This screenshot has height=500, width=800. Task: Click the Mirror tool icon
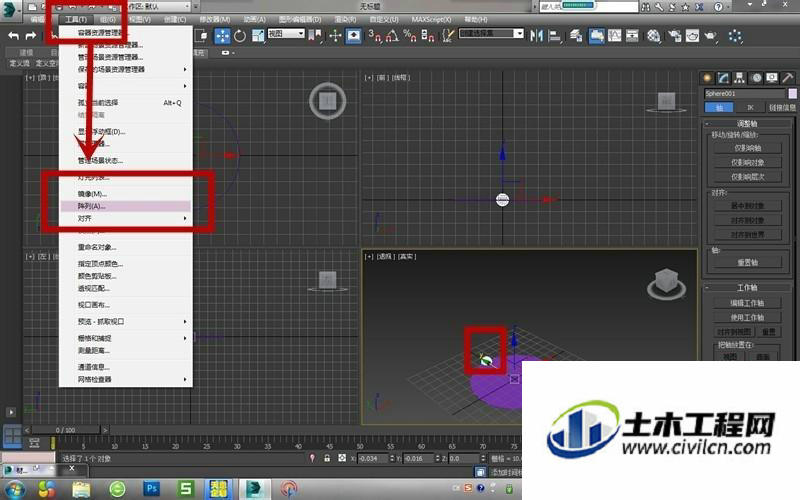coord(536,36)
